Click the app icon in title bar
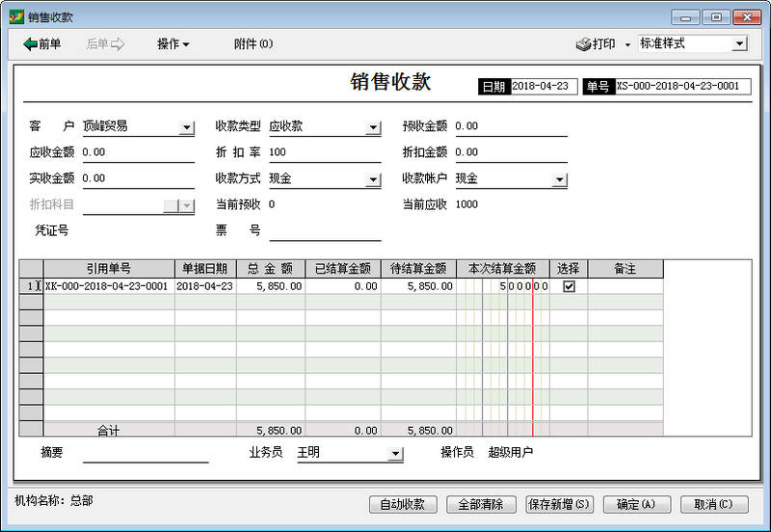Screen dimensions: 771x532 pyautogui.click(x=16, y=16)
